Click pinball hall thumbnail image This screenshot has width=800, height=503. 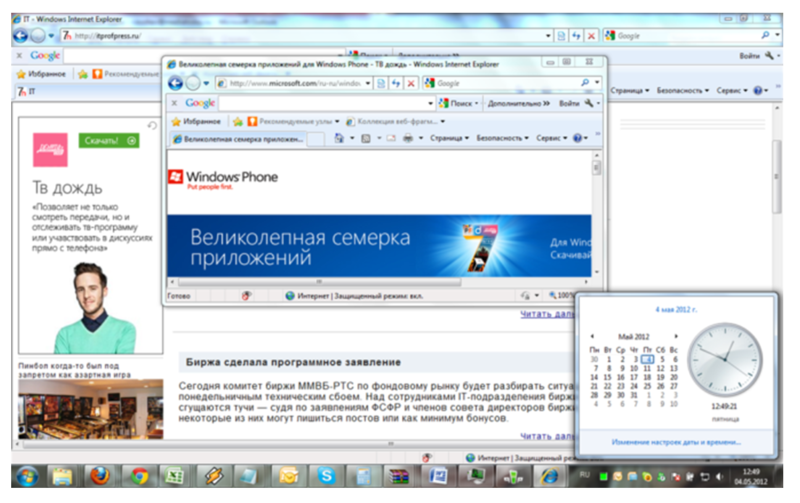click(x=91, y=409)
